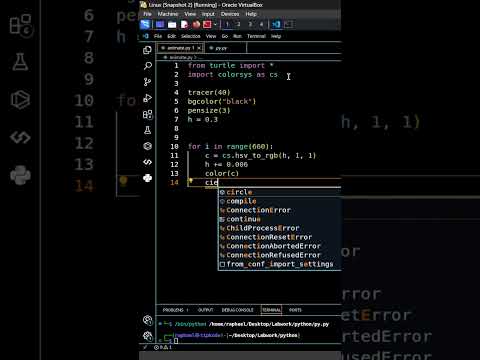This screenshot has height=360, width=480.
Task: Click 'tracer(40)' on line 4
Action: pos(209,93)
